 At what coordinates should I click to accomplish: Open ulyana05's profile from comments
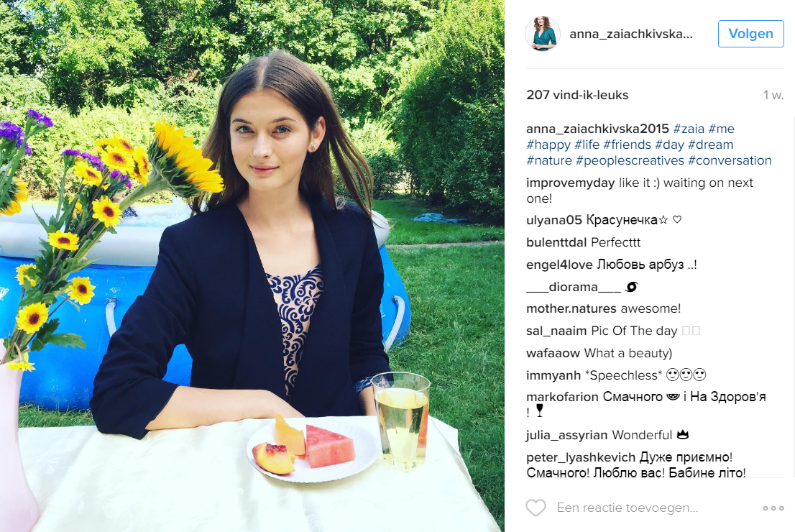pyautogui.click(x=553, y=220)
